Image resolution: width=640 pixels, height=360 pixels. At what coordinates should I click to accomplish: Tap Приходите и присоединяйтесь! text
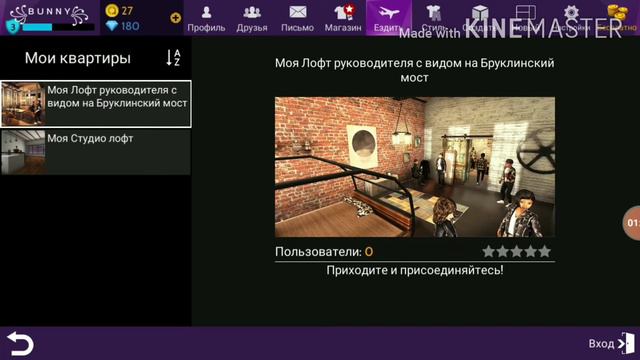415,270
